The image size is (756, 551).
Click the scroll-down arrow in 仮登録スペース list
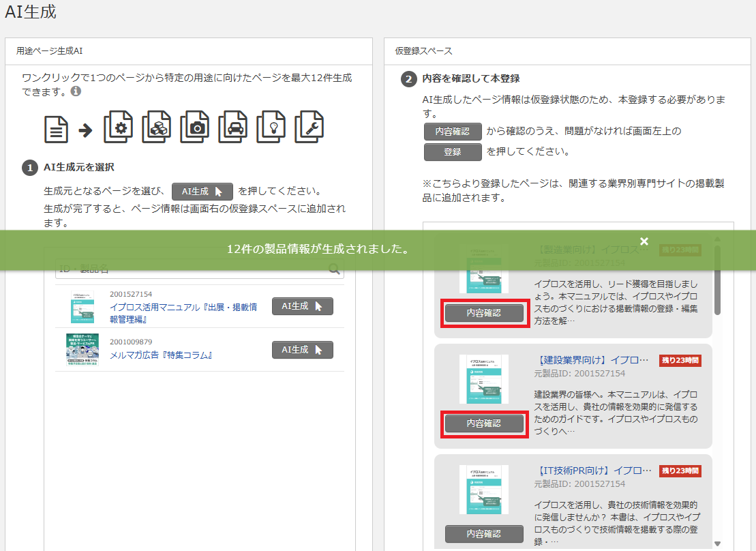pos(717,543)
